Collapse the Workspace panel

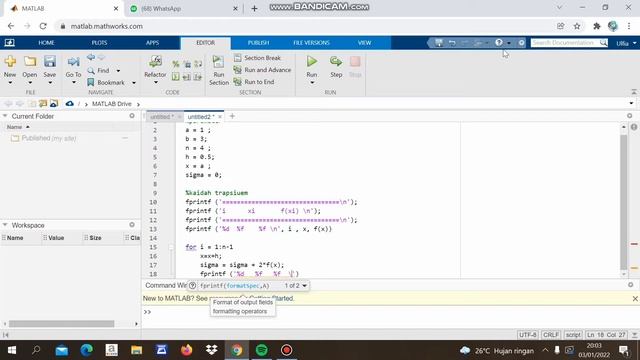click(x=5, y=225)
